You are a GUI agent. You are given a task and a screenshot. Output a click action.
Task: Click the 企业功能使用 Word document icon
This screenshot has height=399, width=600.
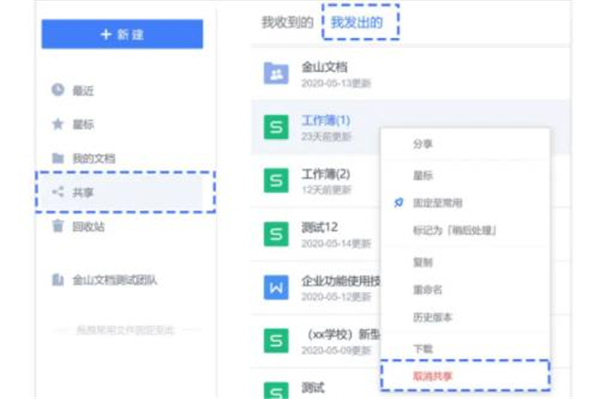[276, 287]
